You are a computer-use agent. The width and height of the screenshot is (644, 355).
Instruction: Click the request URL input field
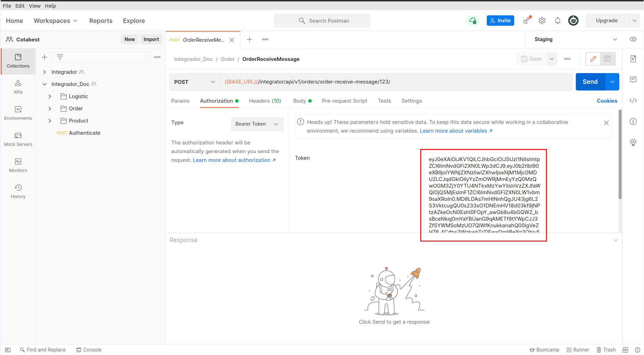396,82
